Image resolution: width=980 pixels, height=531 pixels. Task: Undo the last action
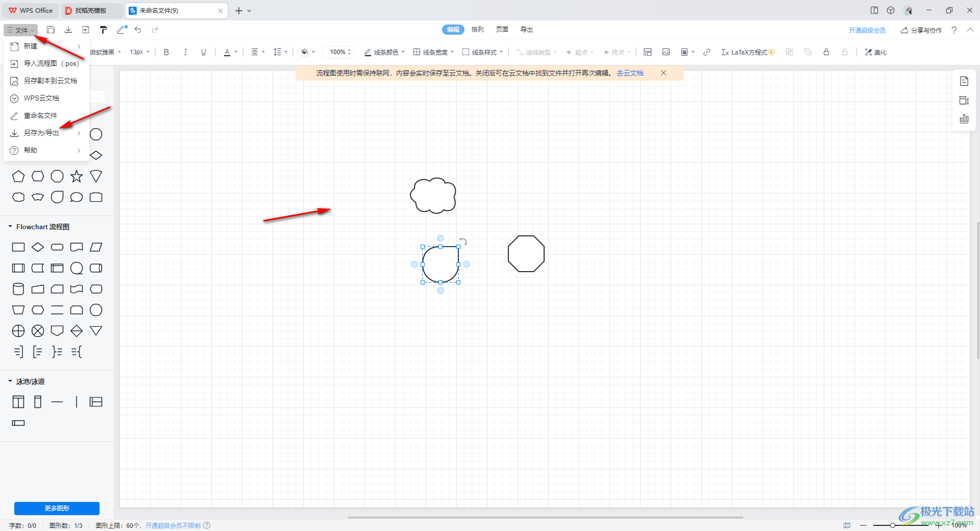[138, 30]
